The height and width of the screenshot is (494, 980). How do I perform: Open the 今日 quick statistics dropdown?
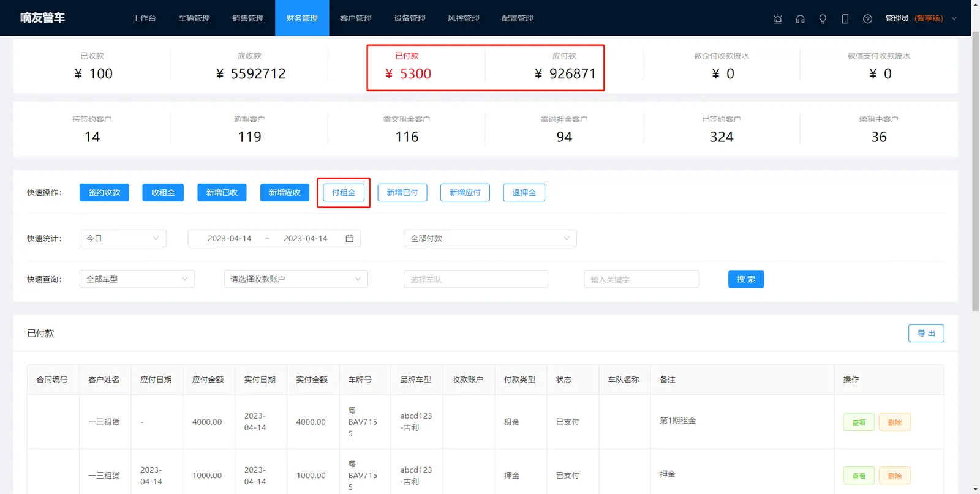(x=123, y=238)
